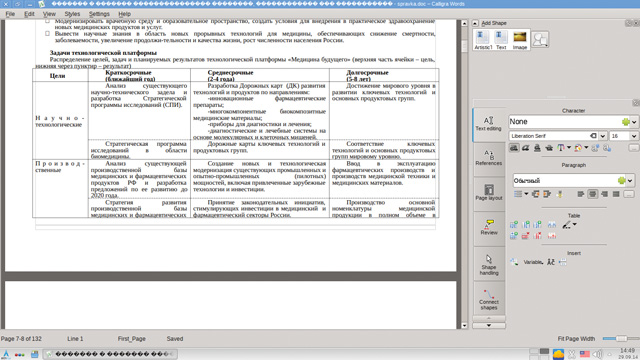Open the Liberation Serif font dropdown

coord(602,136)
